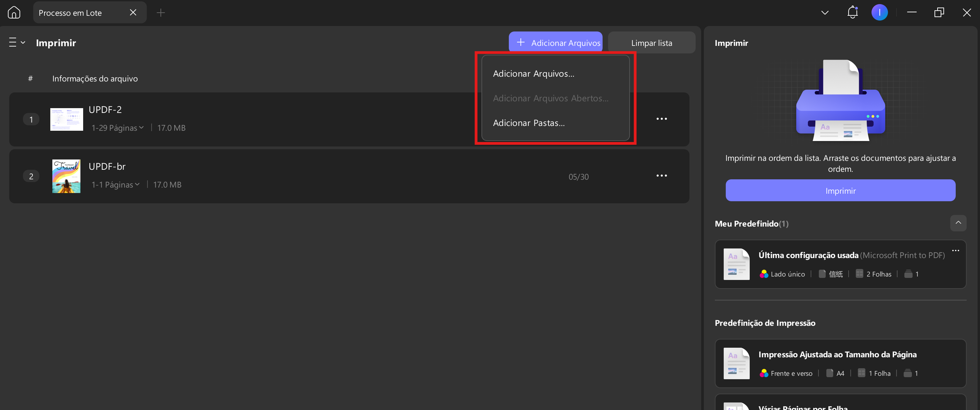Open the notifications bell
This screenshot has height=410, width=980.
click(853, 12)
